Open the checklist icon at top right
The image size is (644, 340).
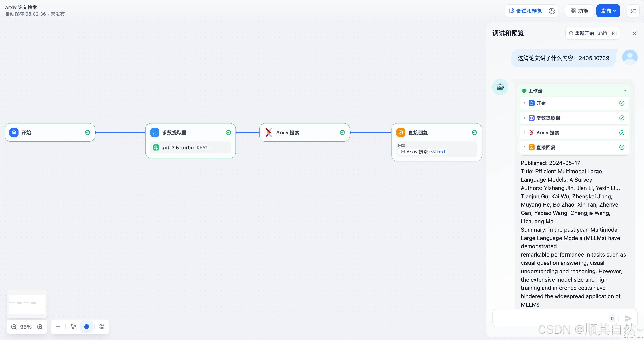coord(633,11)
